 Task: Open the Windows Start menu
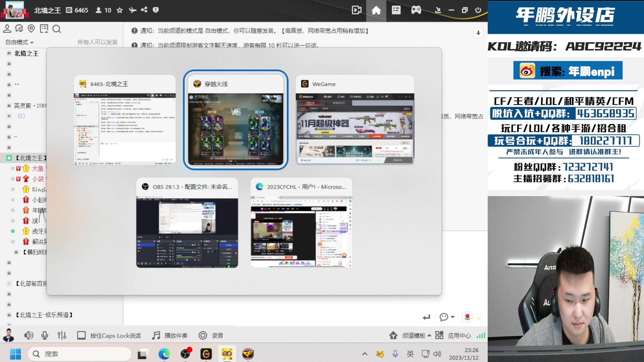pyautogui.click(x=15, y=354)
